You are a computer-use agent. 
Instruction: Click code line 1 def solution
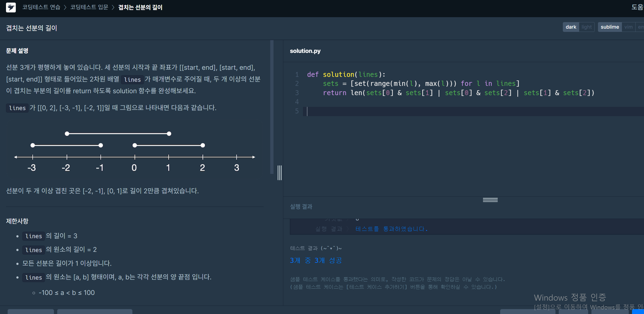click(346, 74)
